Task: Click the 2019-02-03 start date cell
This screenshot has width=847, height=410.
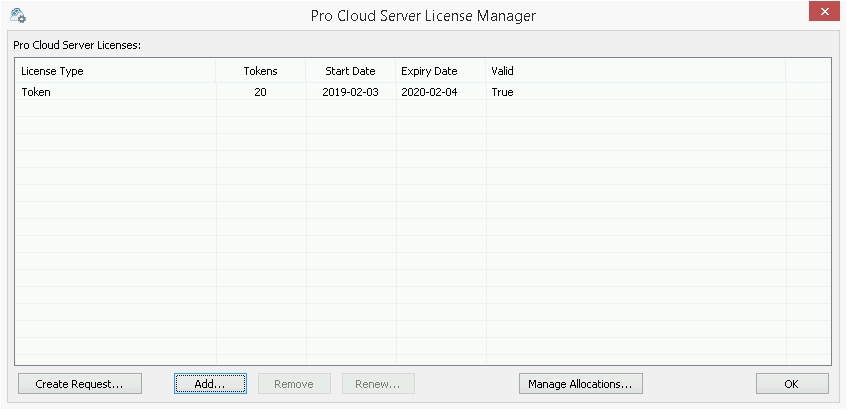Action: (x=350, y=92)
